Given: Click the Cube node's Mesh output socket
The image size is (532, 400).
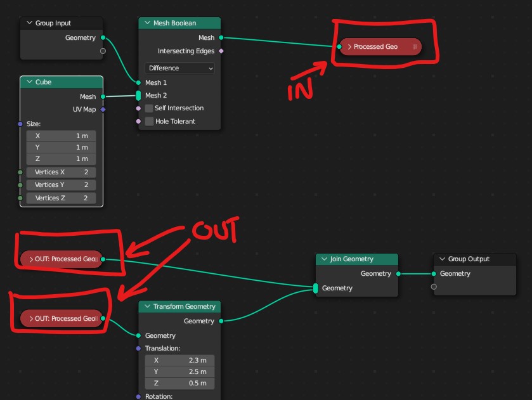Looking at the screenshot, I should (103, 97).
